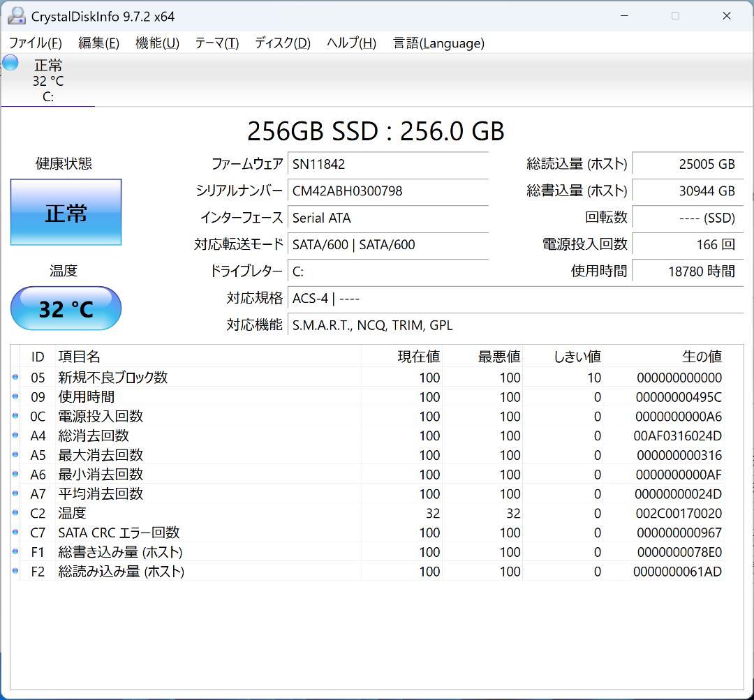
Task: Click the blue dot beside SATA CRC エラー回数
Action: 15,533
